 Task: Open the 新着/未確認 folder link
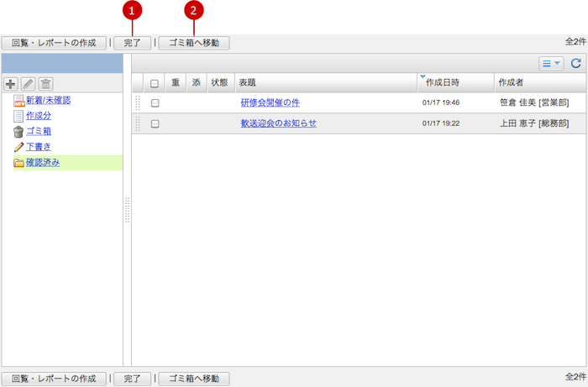point(49,101)
